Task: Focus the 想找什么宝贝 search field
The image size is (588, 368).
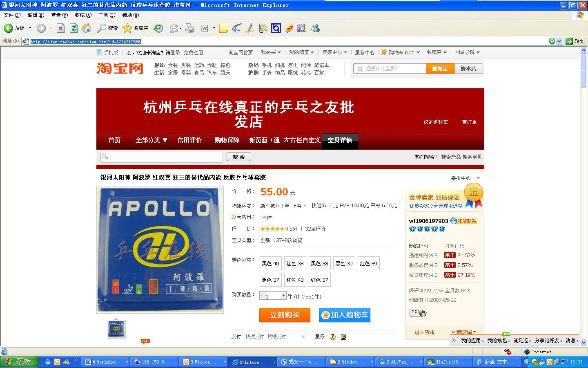Action: [390, 69]
